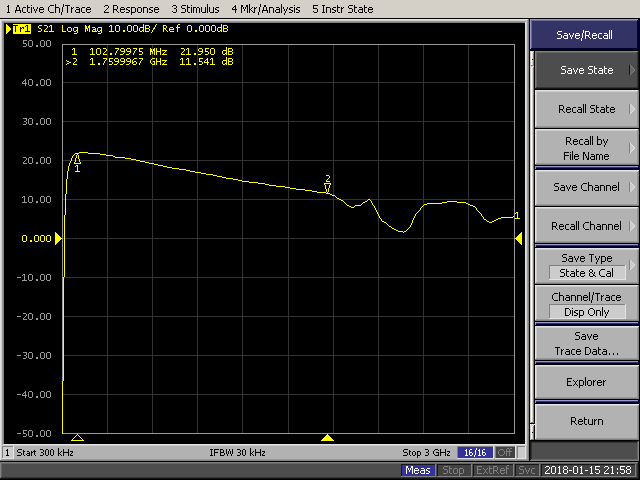Image resolution: width=640 pixels, height=480 pixels.
Task: Expand arrow beside Save Type
Action: click(x=632, y=265)
